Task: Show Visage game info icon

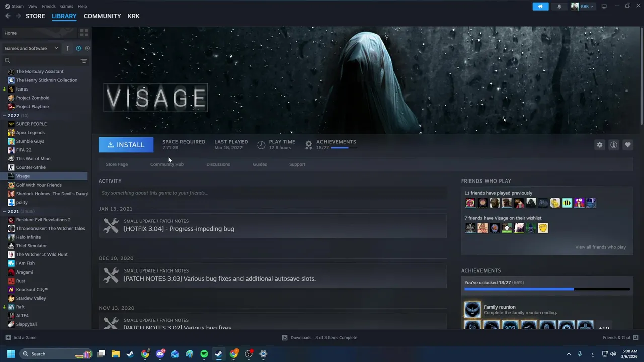Action: pyautogui.click(x=613, y=145)
